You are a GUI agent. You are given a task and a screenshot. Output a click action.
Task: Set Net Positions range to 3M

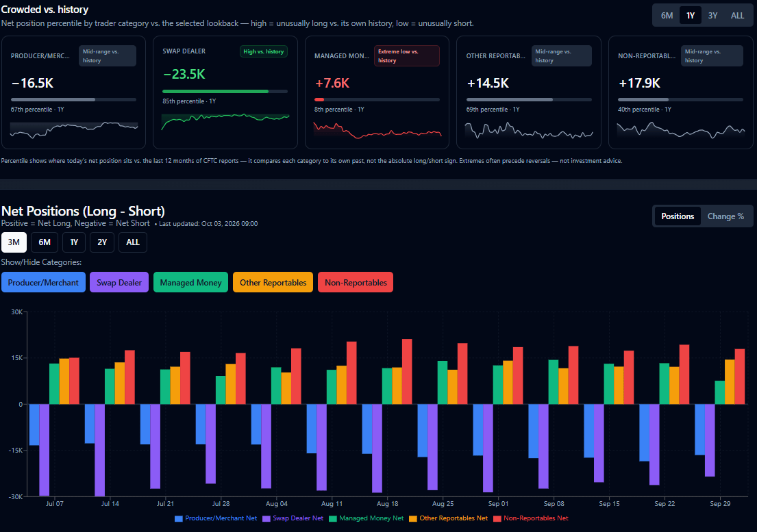click(14, 242)
